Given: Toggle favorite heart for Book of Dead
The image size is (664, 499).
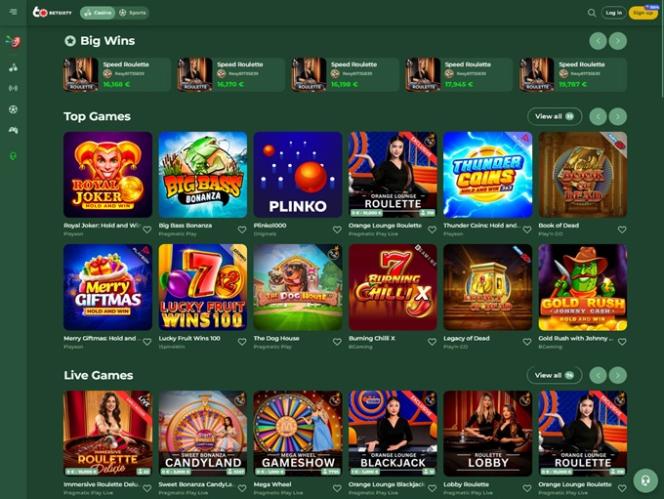Looking at the screenshot, I should [622, 229].
